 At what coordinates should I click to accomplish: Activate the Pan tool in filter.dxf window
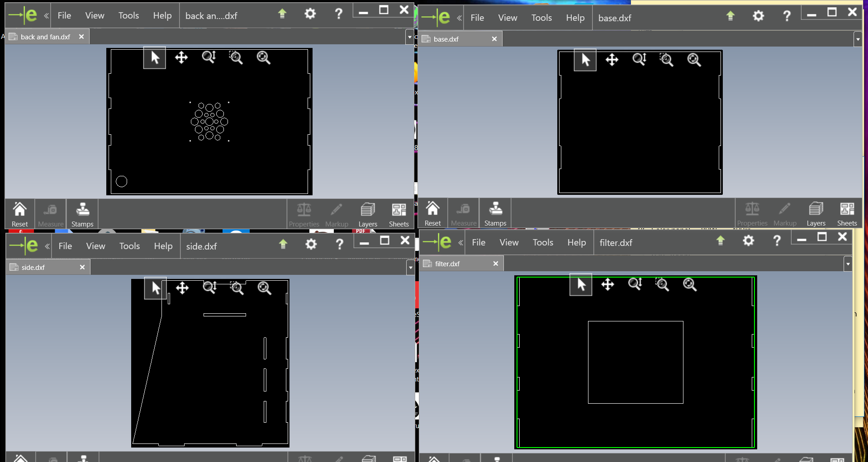(607, 284)
